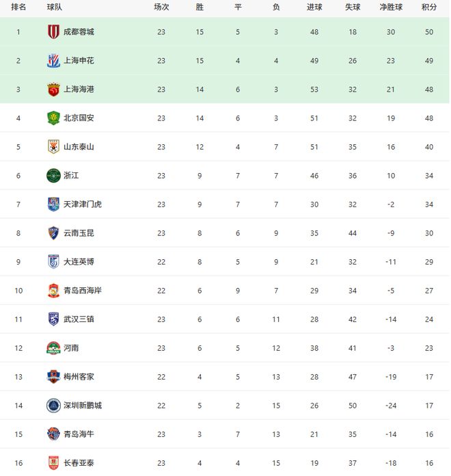Click the 云南玉昆 team logo

pyautogui.click(x=53, y=233)
